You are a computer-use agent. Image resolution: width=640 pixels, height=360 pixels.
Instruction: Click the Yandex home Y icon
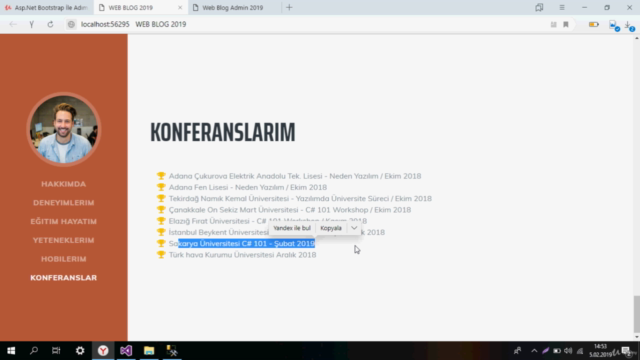coord(31,24)
